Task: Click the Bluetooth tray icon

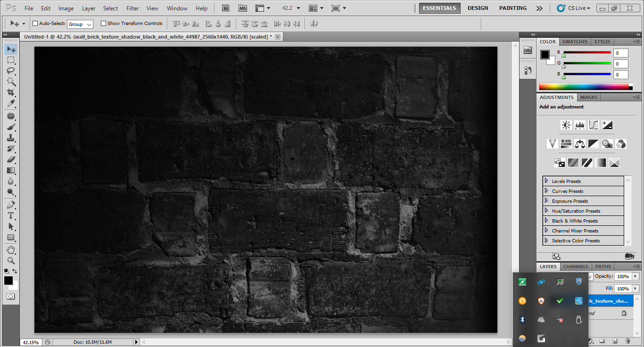Action: click(x=522, y=320)
